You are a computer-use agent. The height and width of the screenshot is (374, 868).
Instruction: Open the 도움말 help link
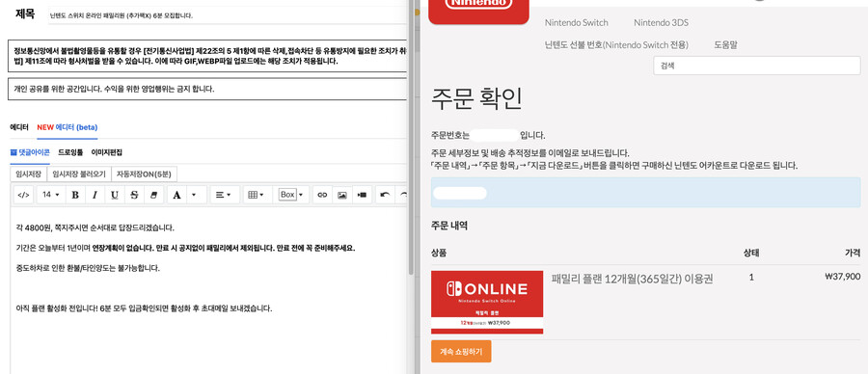(x=725, y=44)
